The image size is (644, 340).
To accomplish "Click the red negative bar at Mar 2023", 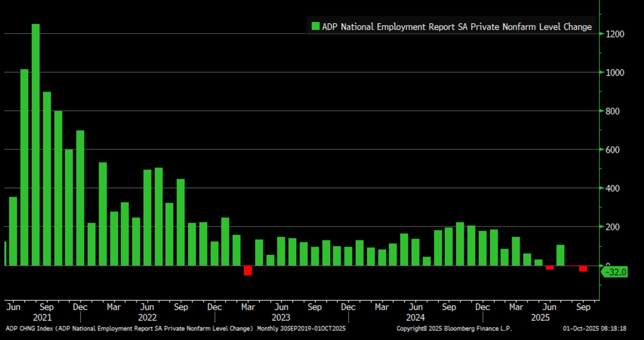I will coord(248,270).
